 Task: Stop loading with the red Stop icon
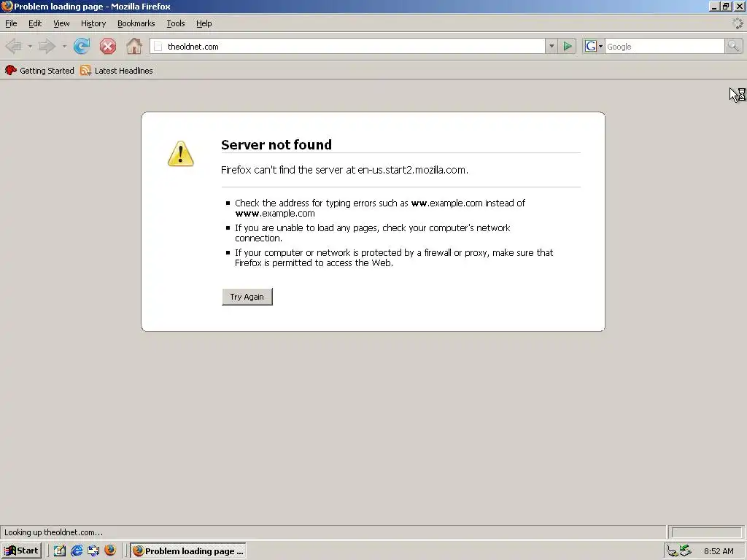tap(108, 46)
